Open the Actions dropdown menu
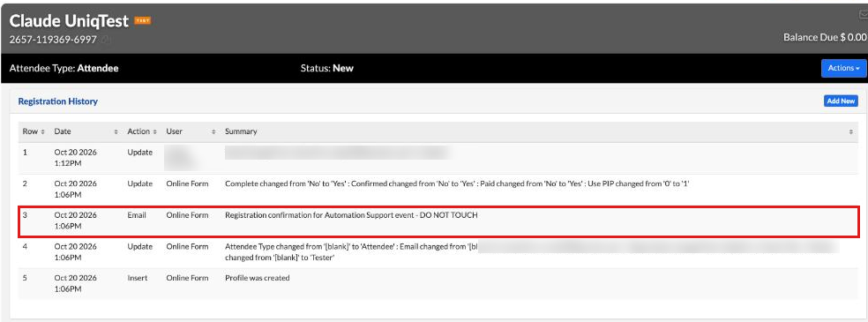The width and height of the screenshot is (868, 322). coord(843,68)
